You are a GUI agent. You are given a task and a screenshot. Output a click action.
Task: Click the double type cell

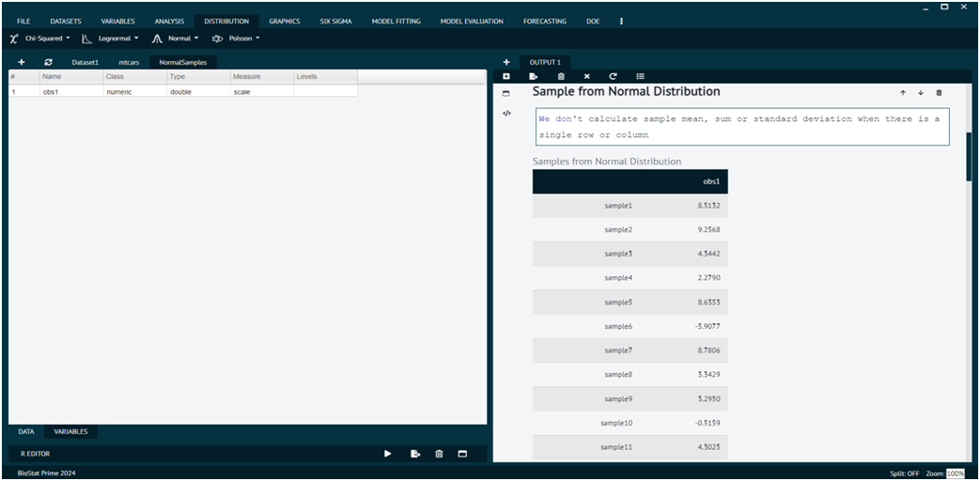199,91
